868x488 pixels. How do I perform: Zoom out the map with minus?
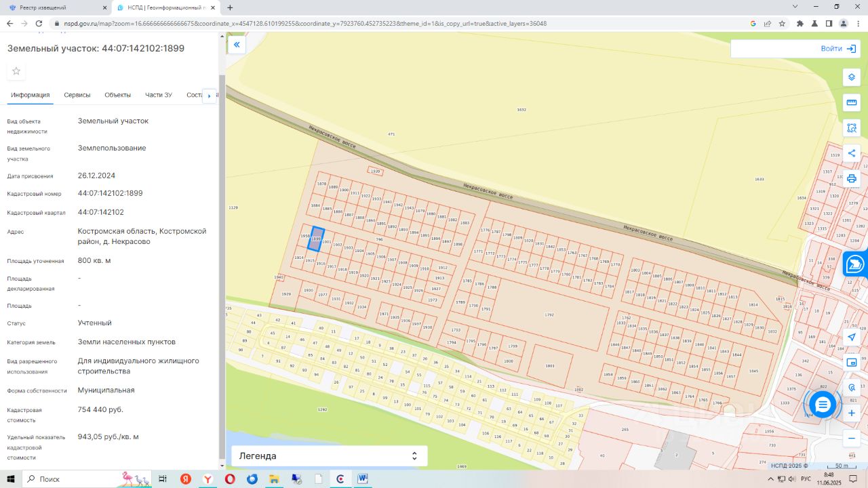pyautogui.click(x=852, y=439)
